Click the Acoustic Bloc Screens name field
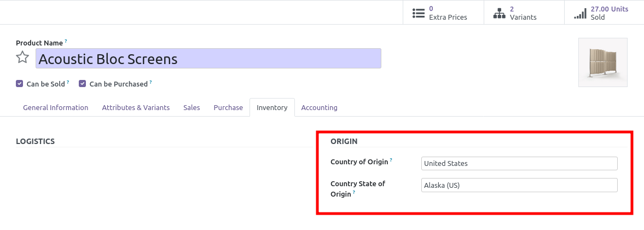 click(208, 59)
